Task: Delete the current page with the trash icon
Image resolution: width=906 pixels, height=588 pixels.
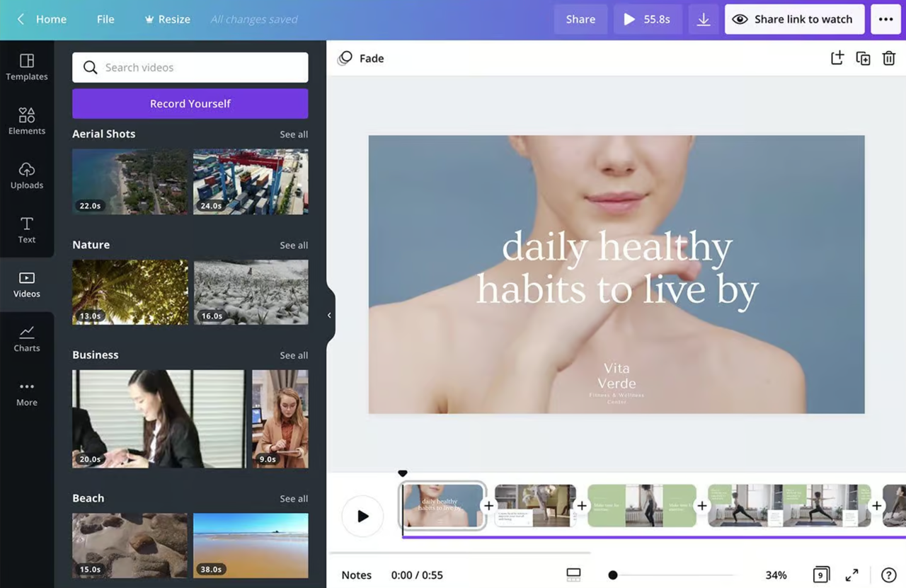Action: point(889,58)
